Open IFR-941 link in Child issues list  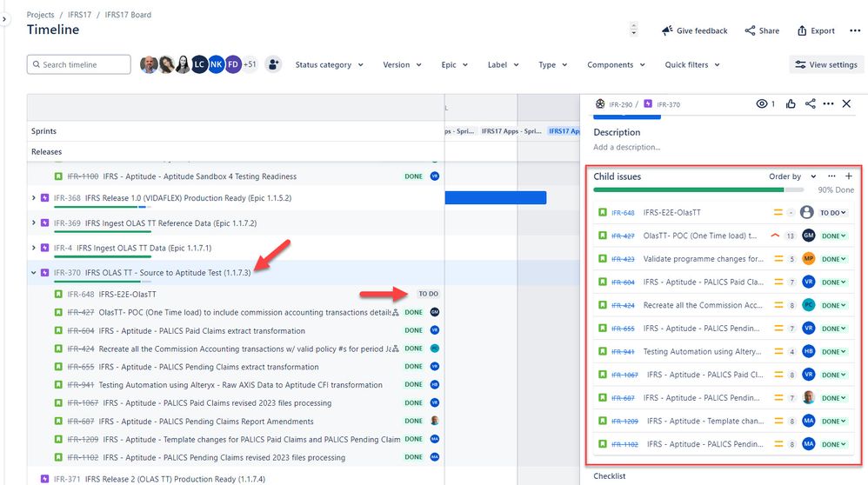(x=623, y=351)
